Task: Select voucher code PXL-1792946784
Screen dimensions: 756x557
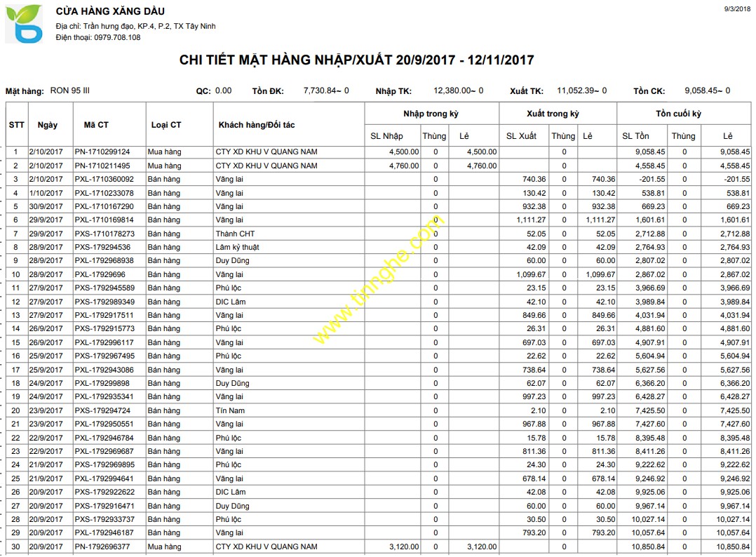Action: (x=104, y=438)
